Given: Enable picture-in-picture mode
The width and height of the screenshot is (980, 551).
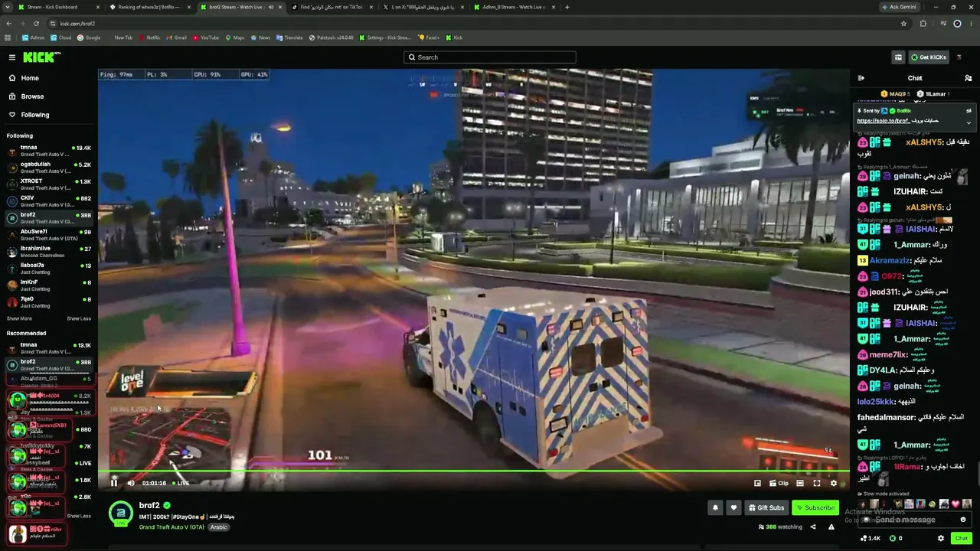Looking at the screenshot, I should [x=757, y=483].
